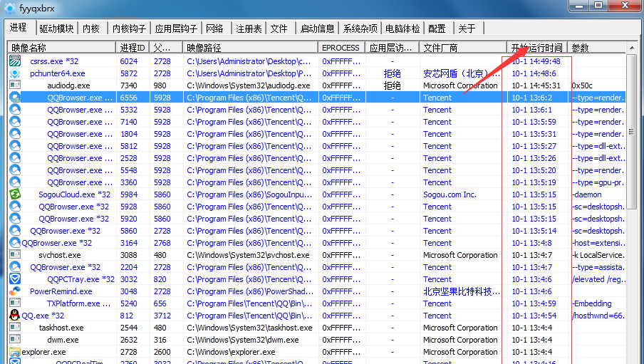
Task: Click QQBrowser icon in PID 5860 row
Action: [x=15, y=231]
